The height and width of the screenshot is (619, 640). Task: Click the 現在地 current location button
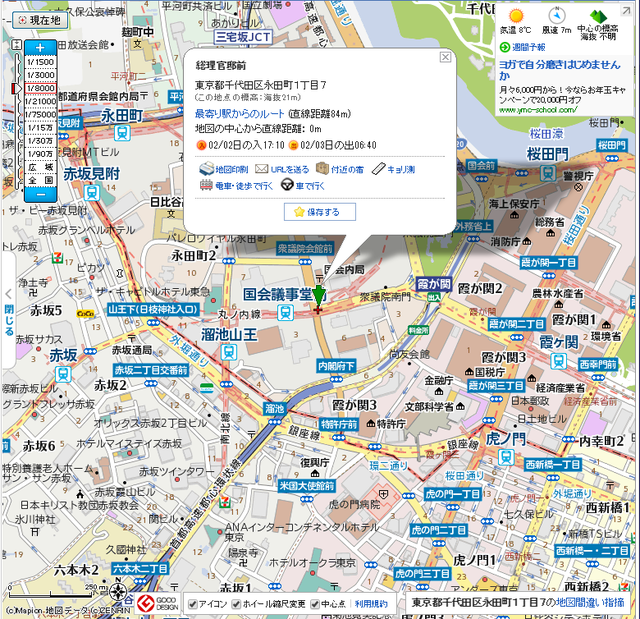(40, 20)
